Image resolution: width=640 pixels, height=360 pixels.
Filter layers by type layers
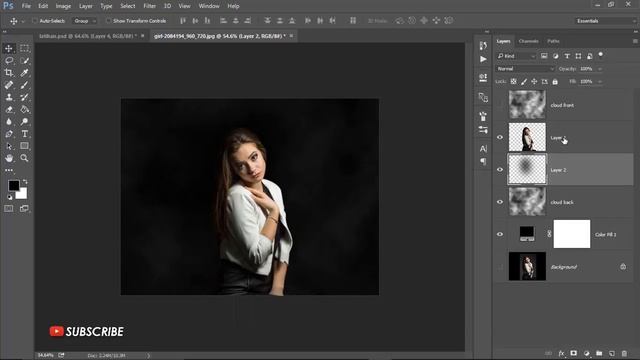click(567, 56)
